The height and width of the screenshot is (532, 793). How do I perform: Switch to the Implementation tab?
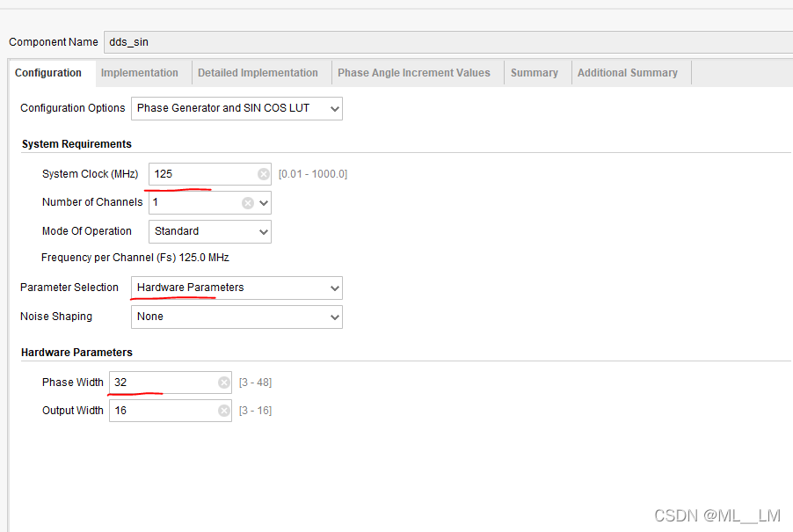point(140,73)
